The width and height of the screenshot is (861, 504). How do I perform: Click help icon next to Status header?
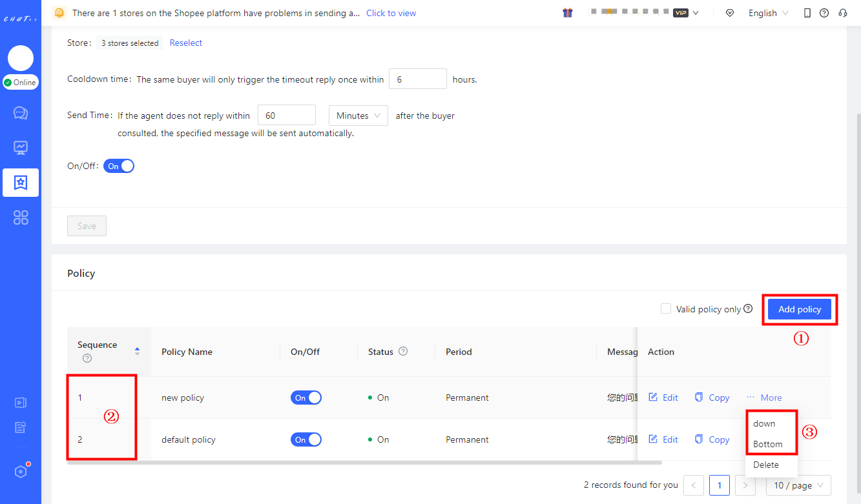pyautogui.click(x=403, y=351)
